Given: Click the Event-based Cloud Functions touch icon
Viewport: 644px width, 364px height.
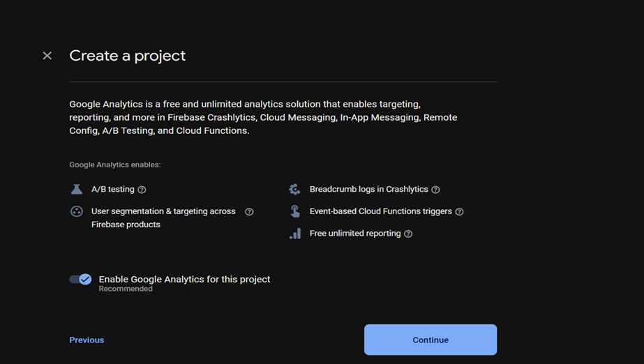Looking at the screenshot, I should pyautogui.click(x=295, y=211).
